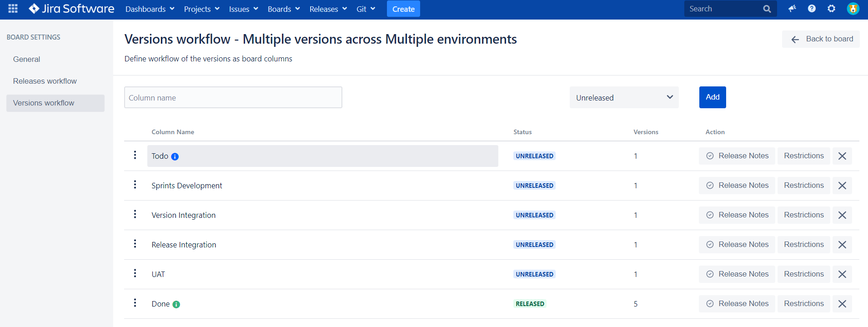Open the help question mark icon
Viewport: 868px width, 327px height.
coord(812,9)
